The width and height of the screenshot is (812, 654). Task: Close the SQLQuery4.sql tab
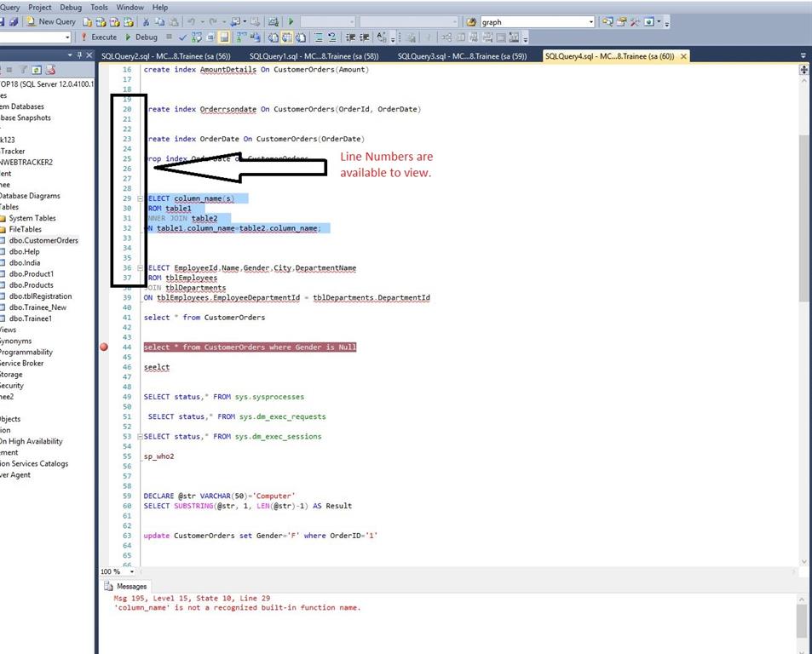point(683,56)
